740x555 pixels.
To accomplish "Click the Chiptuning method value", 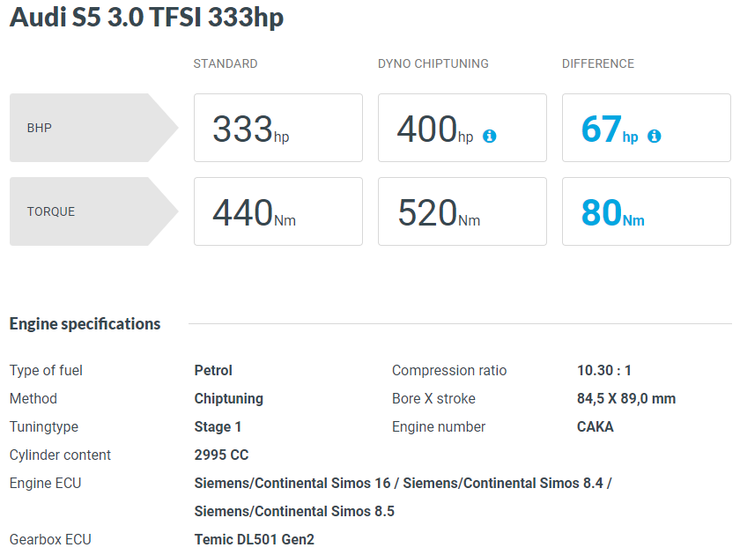I will [x=229, y=399].
